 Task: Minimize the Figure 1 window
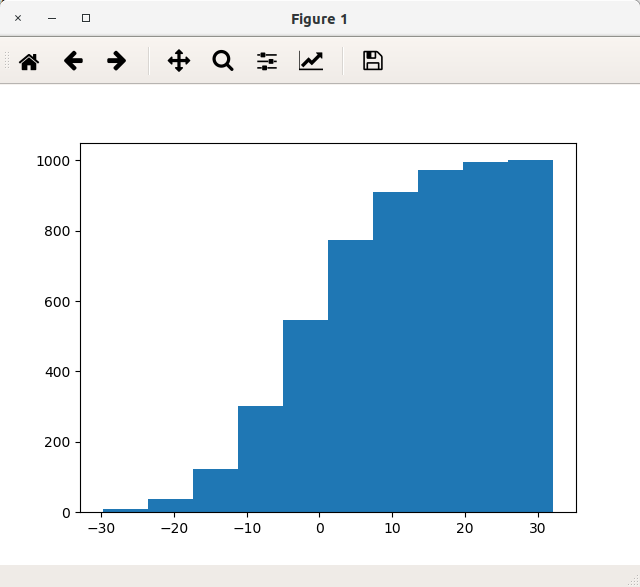coord(52,18)
